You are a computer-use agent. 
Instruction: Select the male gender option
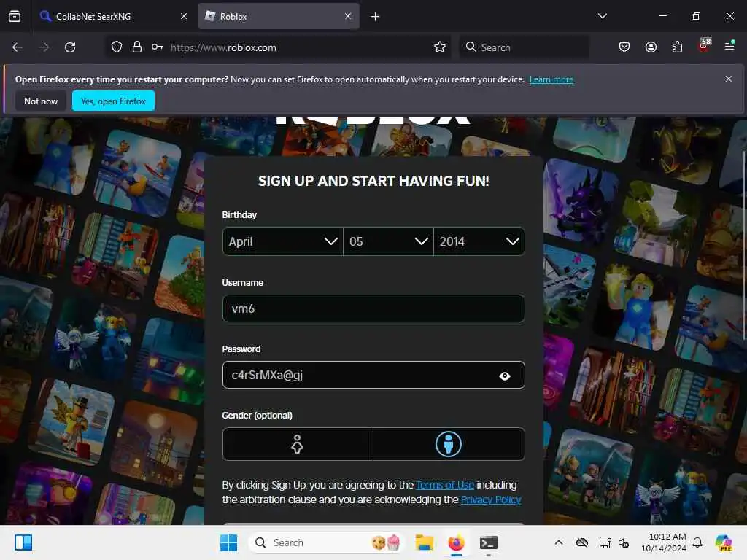coord(449,444)
